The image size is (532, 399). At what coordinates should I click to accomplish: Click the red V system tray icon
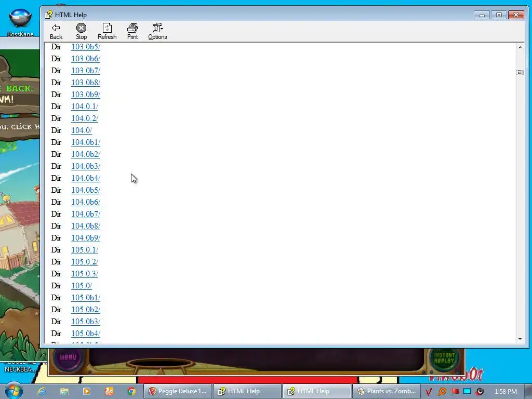pyautogui.click(x=428, y=392)
